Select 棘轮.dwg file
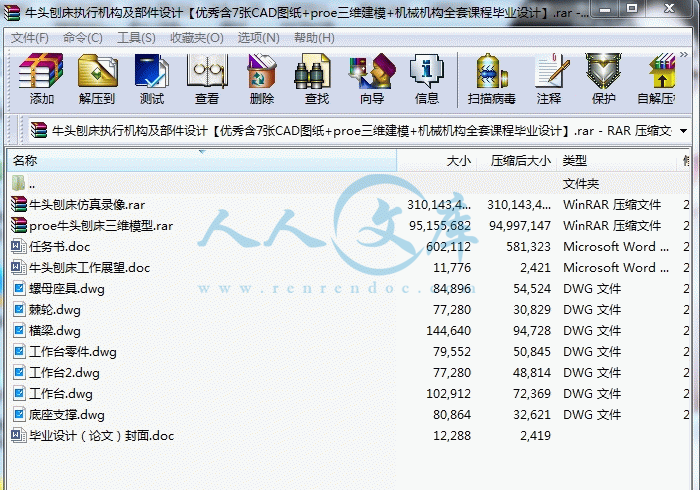 [x=349, y=309]
